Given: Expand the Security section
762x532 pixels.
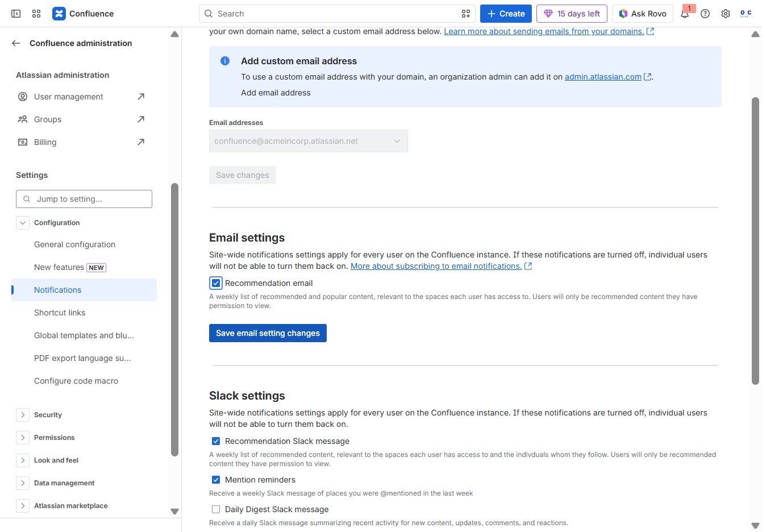Looking at the screenshot, I should point(23,415).
